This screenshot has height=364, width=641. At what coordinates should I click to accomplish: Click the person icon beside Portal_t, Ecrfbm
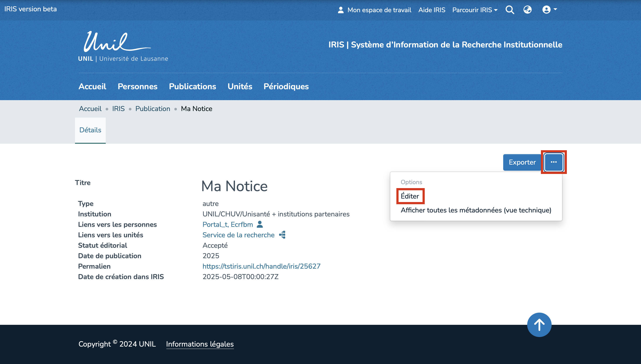click(x=260, y=224)
